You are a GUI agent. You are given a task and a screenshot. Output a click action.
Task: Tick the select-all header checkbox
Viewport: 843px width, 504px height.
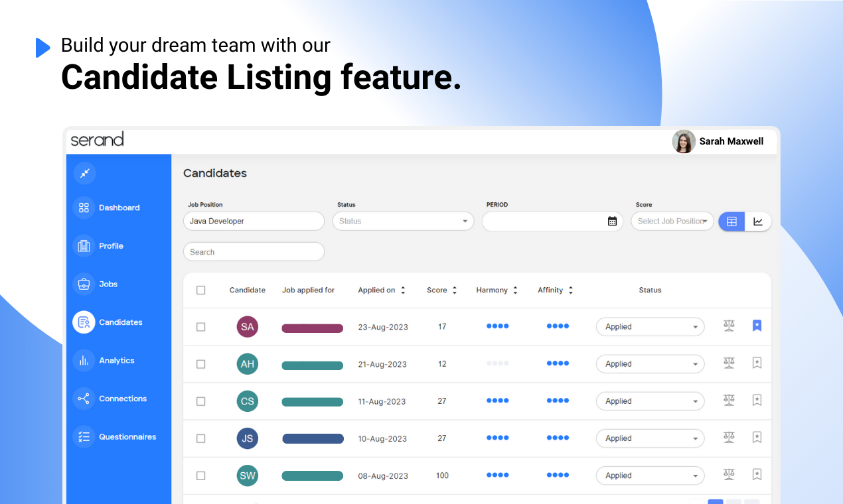tap(201, 290)
